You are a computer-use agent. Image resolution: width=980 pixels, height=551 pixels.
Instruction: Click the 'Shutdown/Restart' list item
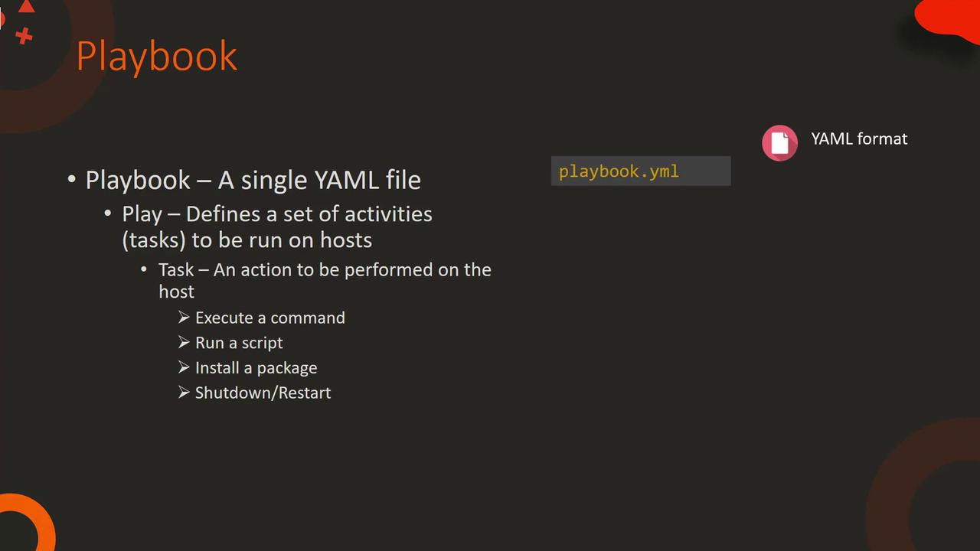coord(263,393)
